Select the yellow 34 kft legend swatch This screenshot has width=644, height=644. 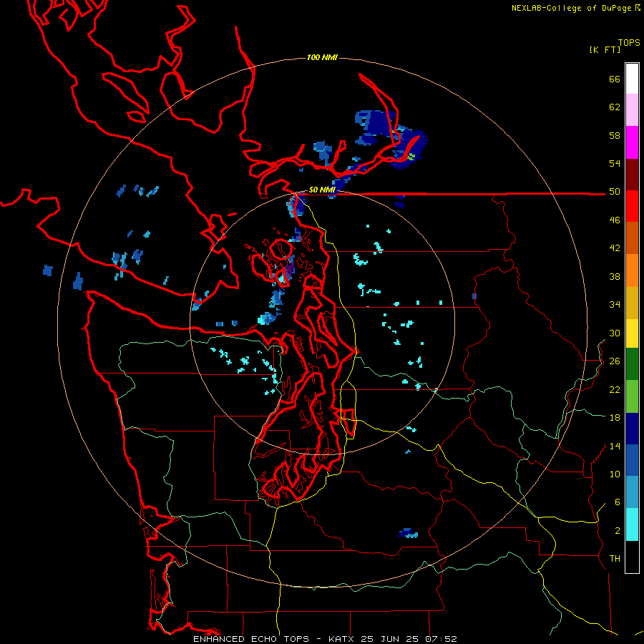tap(632, 333)
